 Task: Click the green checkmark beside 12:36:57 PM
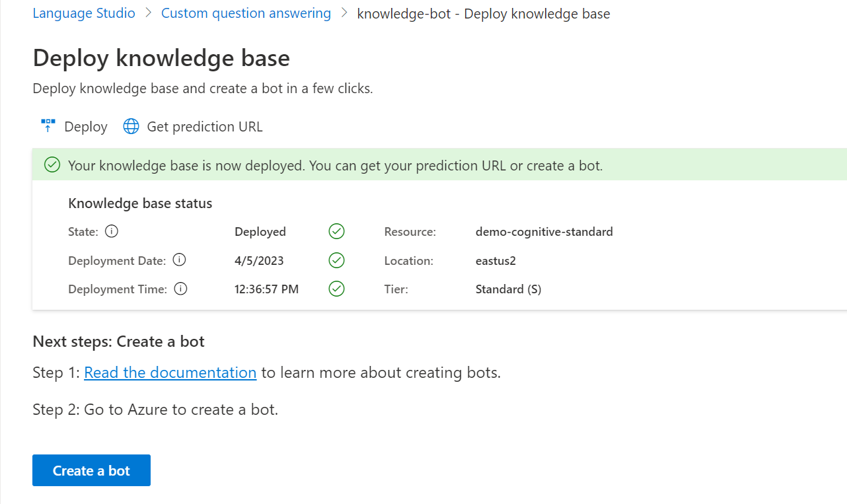337,289
